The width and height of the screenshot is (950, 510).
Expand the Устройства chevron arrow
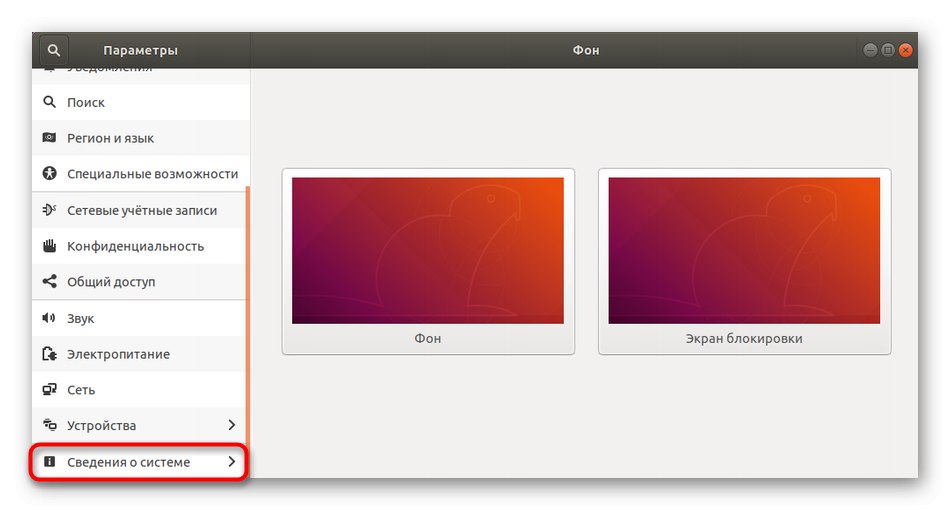(x=231, y=425)
